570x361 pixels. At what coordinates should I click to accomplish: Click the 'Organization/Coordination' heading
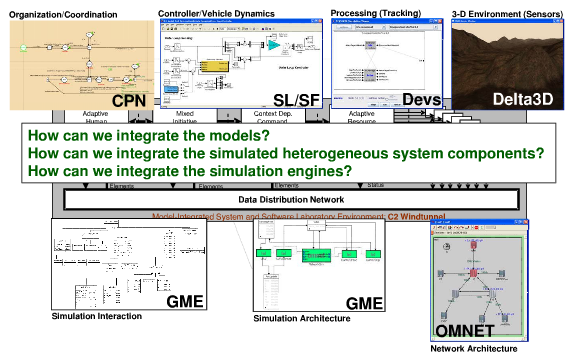point(63,15)
